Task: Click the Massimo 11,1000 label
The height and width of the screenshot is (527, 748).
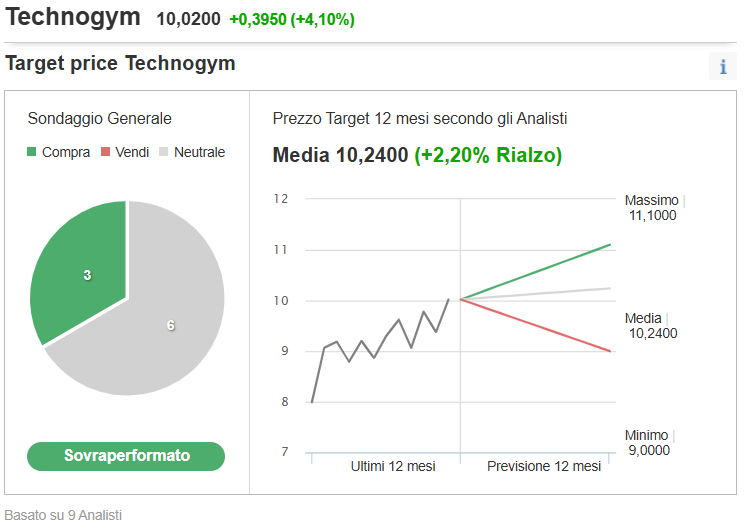Action: (652, 207)
